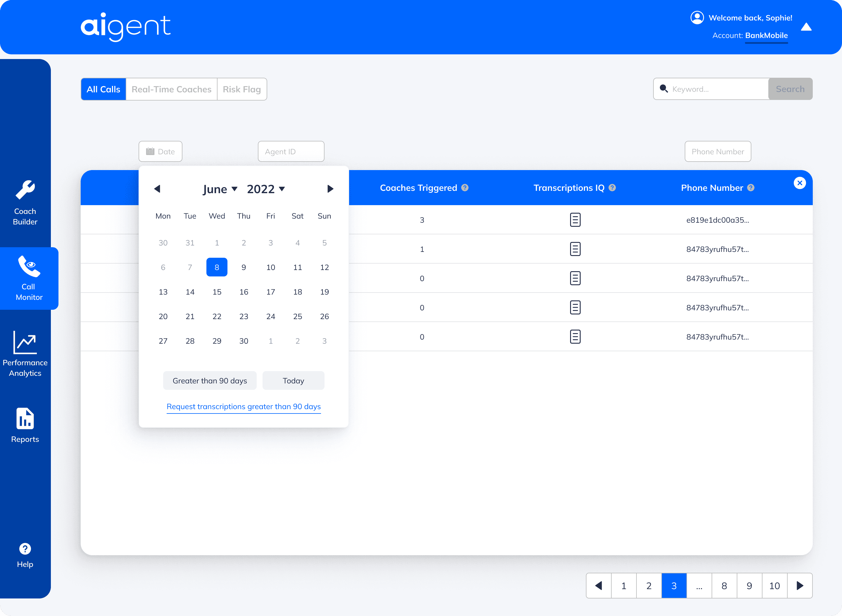Click Coaches Triggered help tooltip icon
The height and width of the screenshot is (616, 842).
[465, 188]
